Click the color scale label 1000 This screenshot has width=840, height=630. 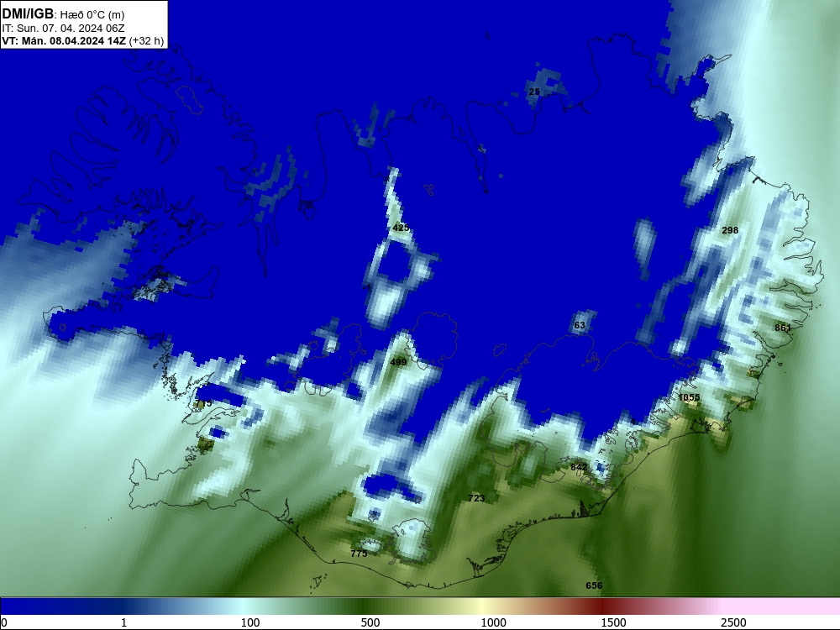pos(493,622)
